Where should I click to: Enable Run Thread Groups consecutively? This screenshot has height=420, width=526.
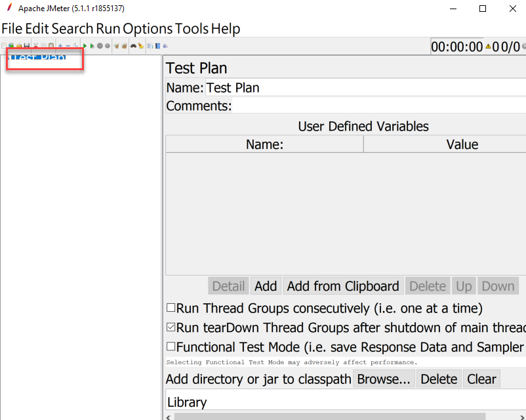[171, 308]
